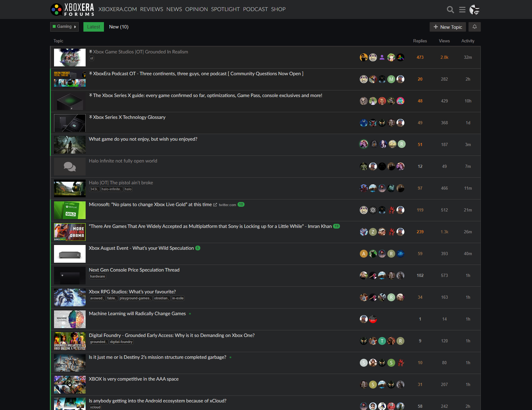
Task: Click the twitter.com source link
Action: (x=227, y=205)
